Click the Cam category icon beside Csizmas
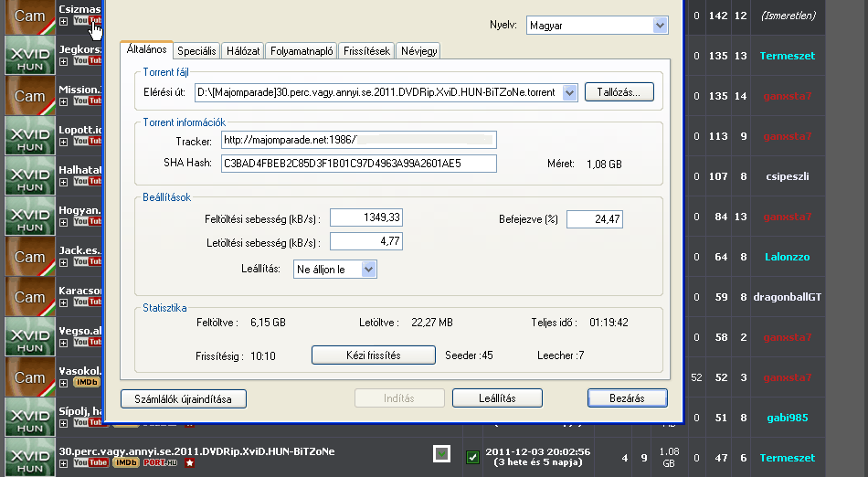Screen dimensions: 868x477 pyautogui.click(x=30, y=16)
